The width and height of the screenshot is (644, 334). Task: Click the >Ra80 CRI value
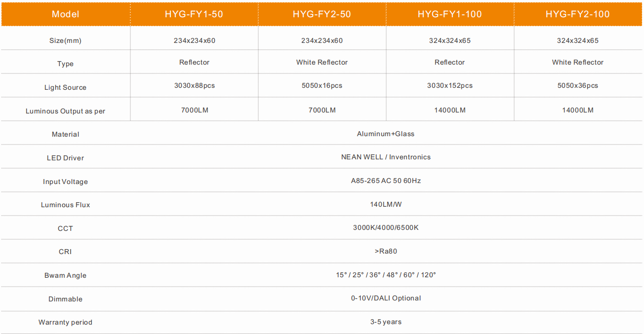[385, 251]
